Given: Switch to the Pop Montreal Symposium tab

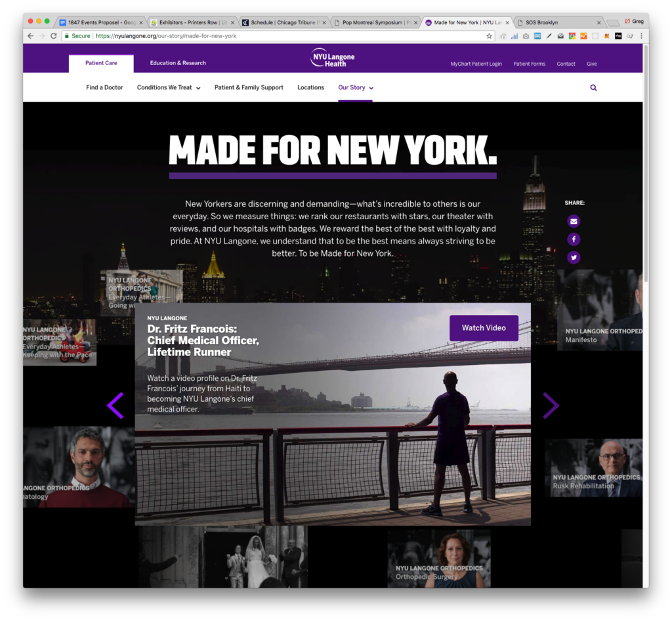Looking at the screenshot, I should 375,23.
